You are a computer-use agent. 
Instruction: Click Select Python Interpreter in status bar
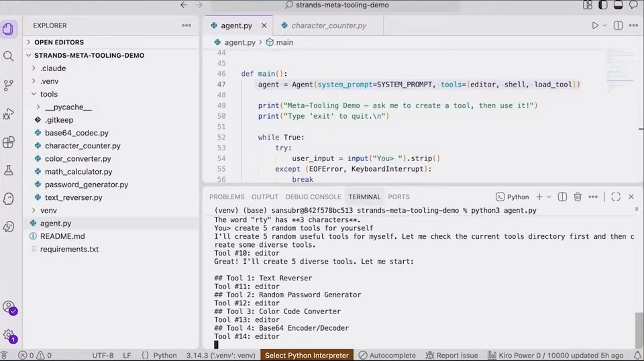click(307, 355)
